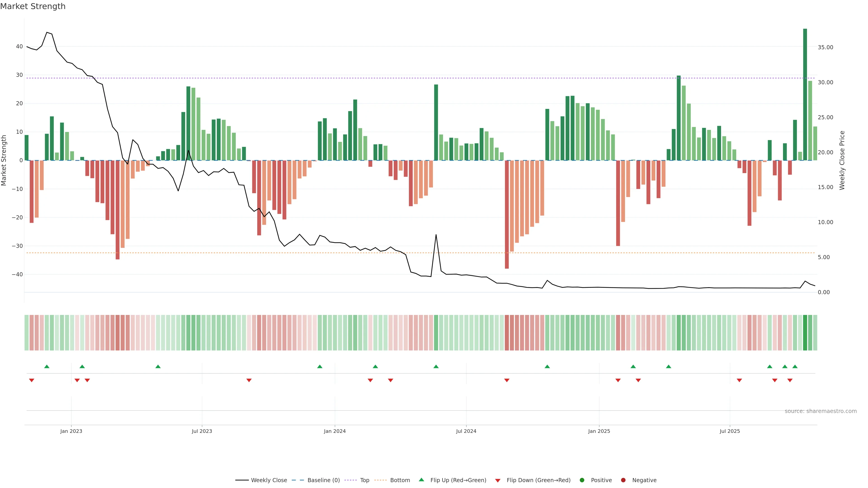Click the last red flip-down triangle marker
The height and width of the screenshot is (488, 868).
[790, 380]
